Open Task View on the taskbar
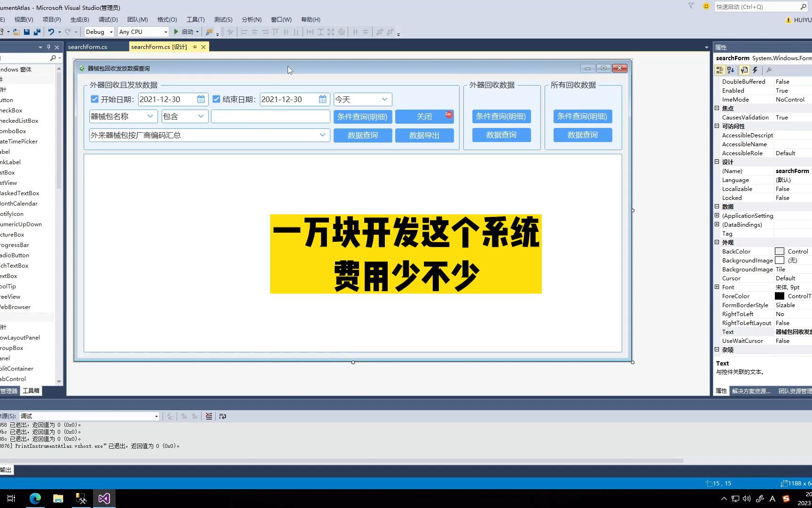Image resolution: width=812 pixels, height=508 pixels. pos(11,499)
